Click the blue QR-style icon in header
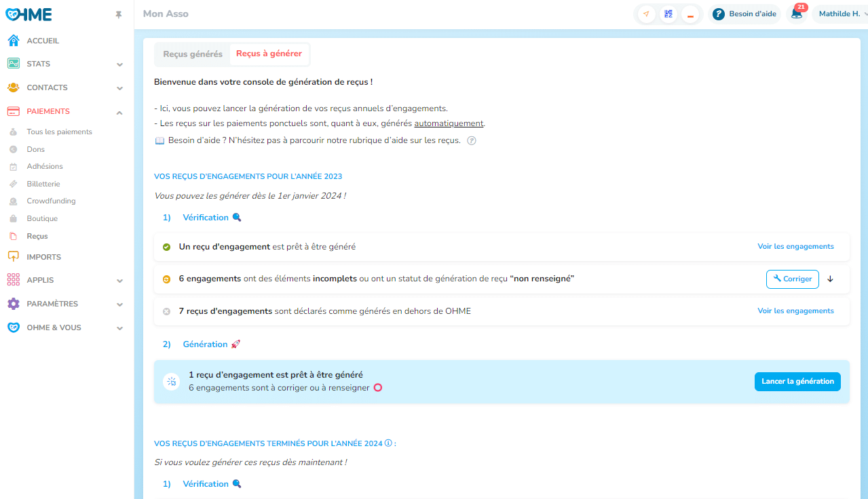The width and height of the screenshot is (868, 499). click(x=668, y=14)
